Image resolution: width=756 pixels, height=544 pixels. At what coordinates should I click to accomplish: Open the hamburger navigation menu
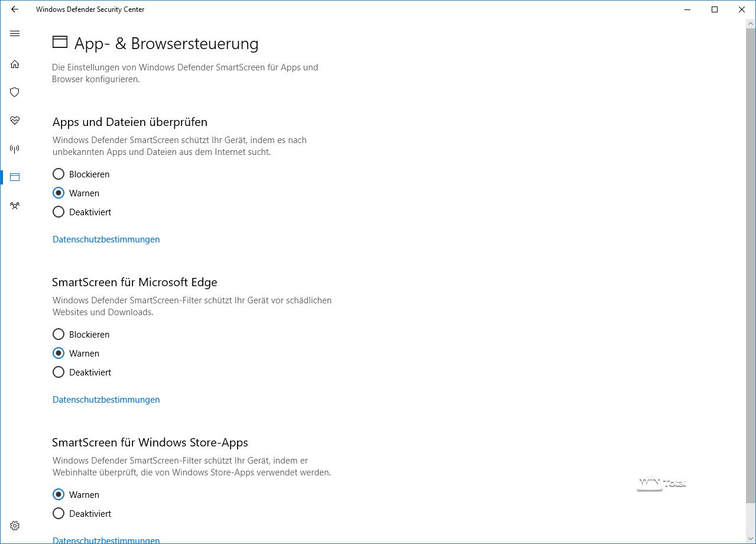click(15, 34)
